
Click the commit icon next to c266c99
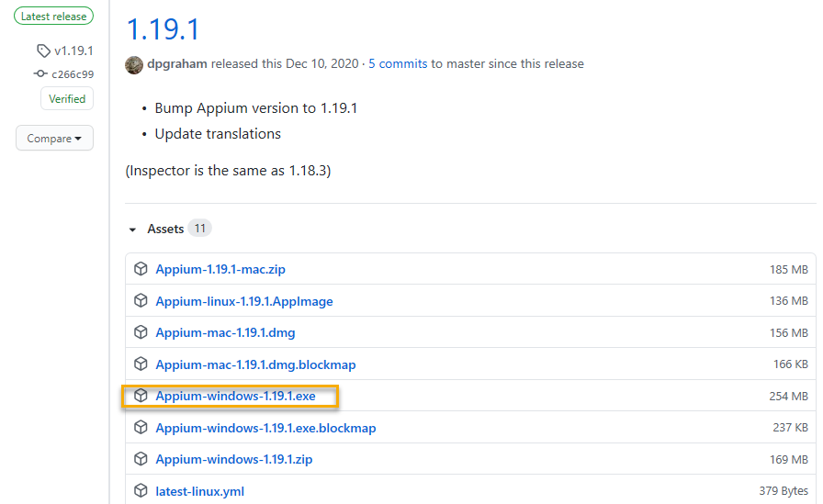click(40, 74)
